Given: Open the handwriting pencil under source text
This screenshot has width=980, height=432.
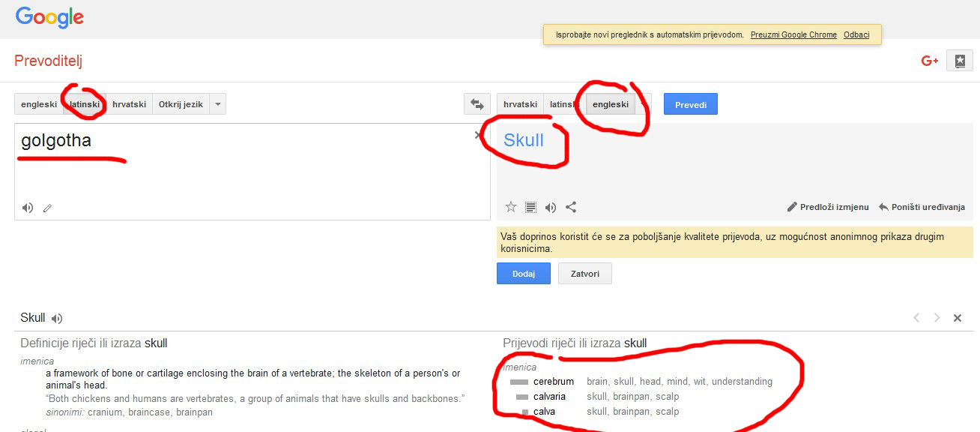Looking at the screenshot, I should [x=47, y=208].
